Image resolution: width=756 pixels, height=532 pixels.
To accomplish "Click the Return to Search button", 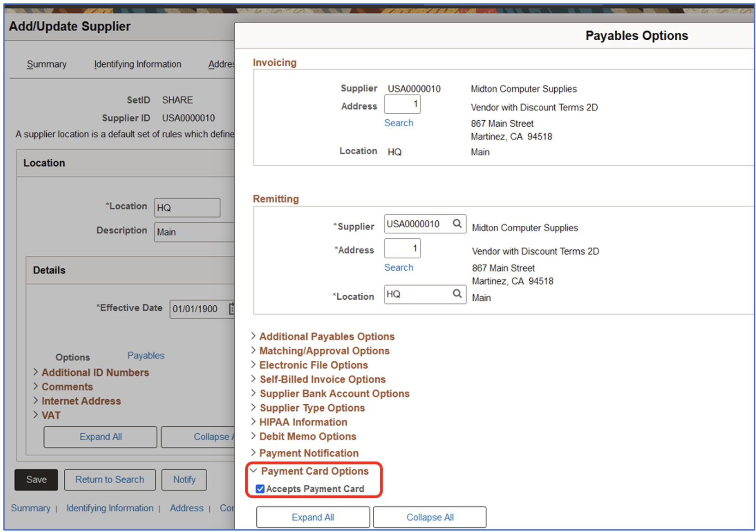I will point(110,480).
